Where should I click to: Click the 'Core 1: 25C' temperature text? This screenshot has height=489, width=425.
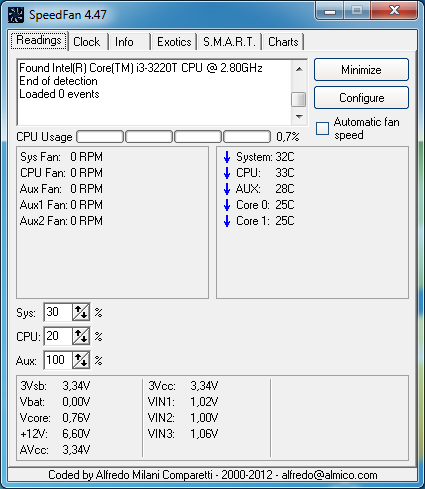(265, 221)
